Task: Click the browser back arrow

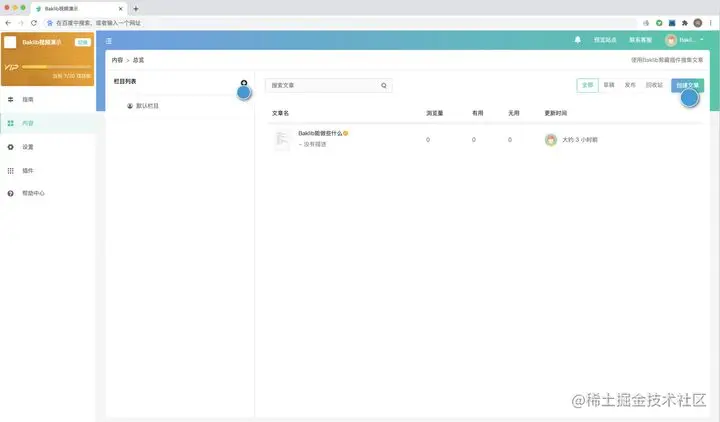Action: coord(8,23)
